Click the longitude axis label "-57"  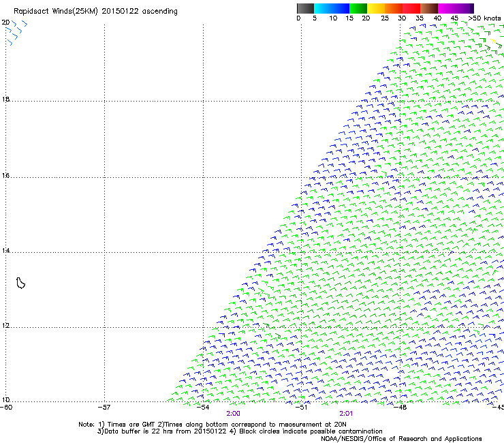(x=104, y=408)
